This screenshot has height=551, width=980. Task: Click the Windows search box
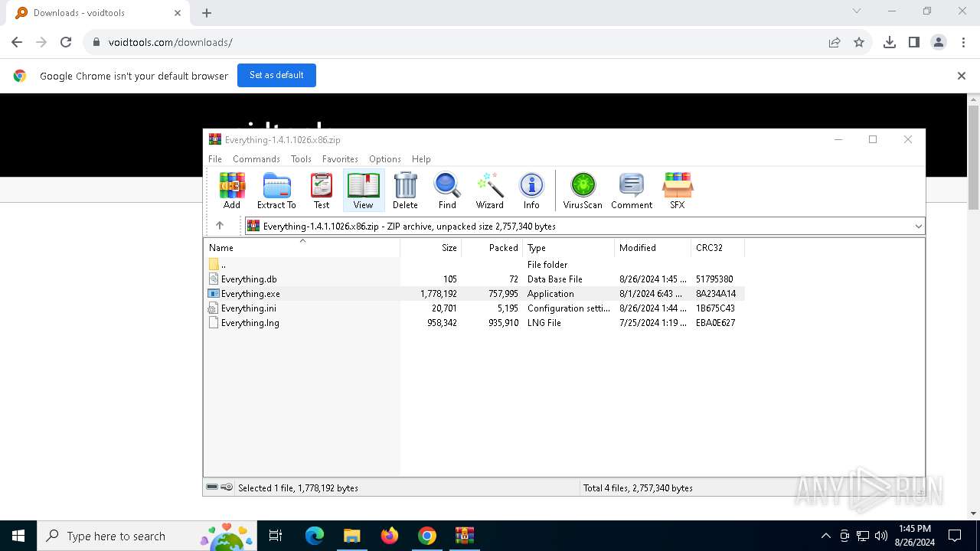[x=147, y=536]
